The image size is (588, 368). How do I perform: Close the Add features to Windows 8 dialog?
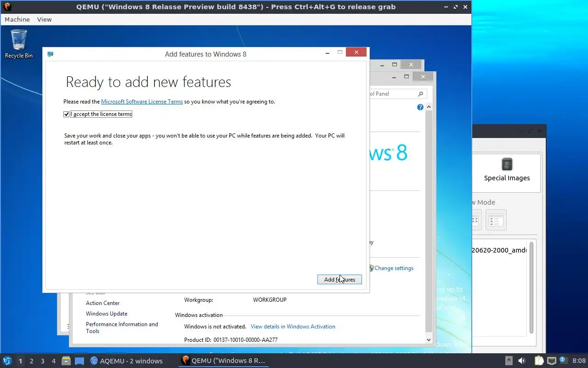356,52
